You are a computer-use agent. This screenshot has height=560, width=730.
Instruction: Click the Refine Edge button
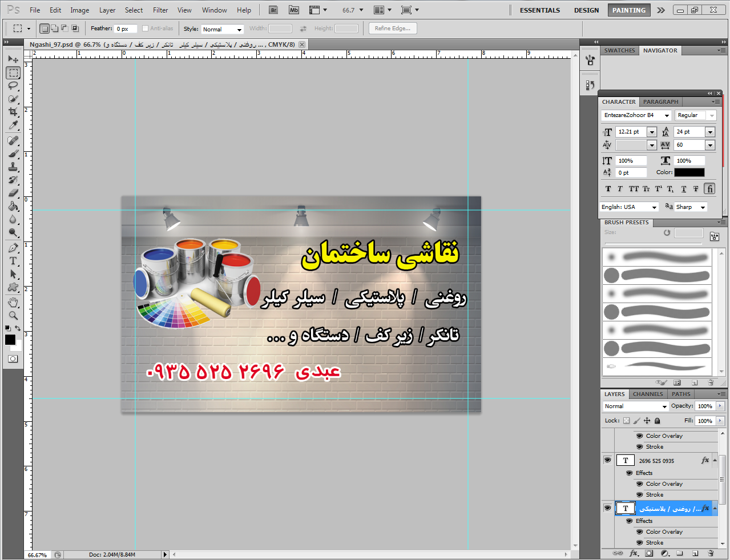pos(393,29)
